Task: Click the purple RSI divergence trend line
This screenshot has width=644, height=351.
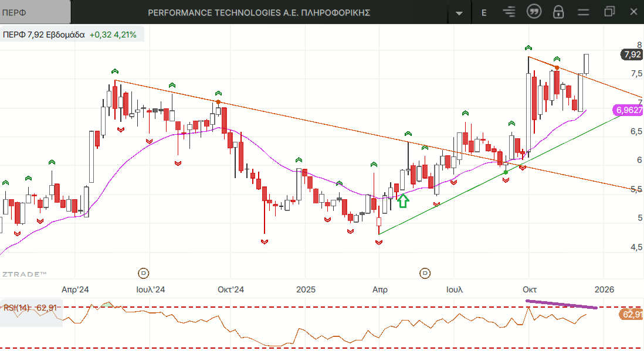Action: point(561,304)
